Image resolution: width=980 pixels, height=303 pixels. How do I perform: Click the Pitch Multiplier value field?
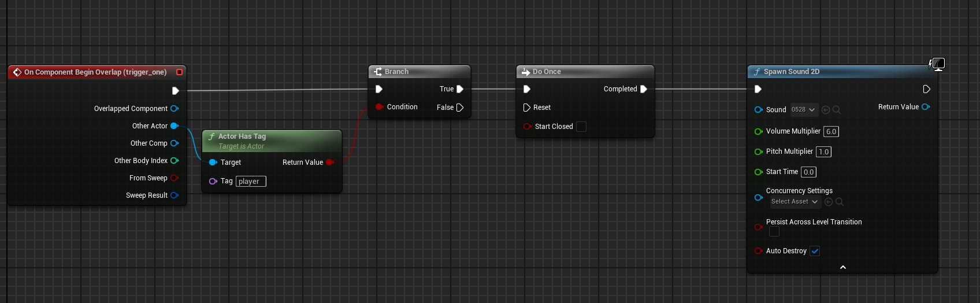pos(824,151)
